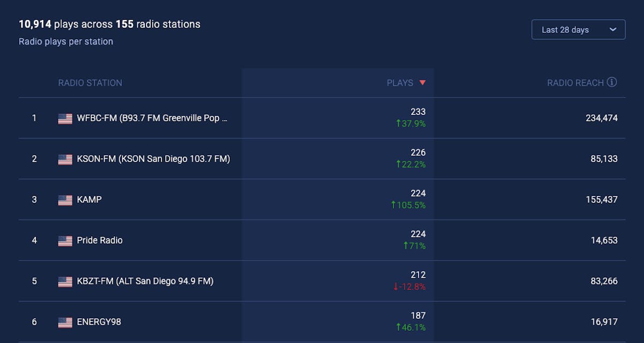
Task: Select the KAMP station row
Action: (x=322, y=200)
